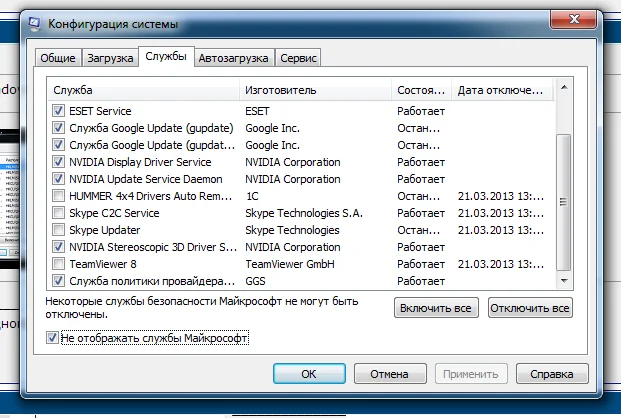
Task: Click the Состояние column header
Action: click(422, 90)
